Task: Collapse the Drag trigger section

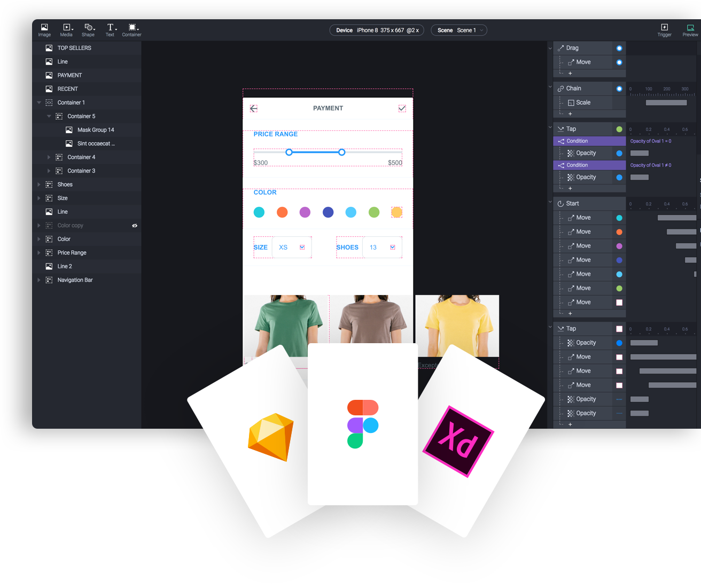Action: tap(550, 48)
